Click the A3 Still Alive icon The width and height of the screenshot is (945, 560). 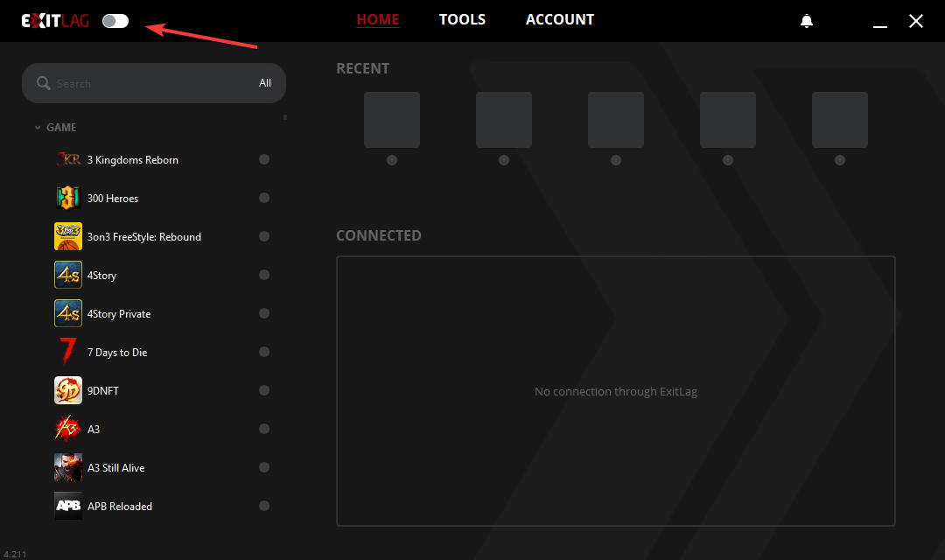point(68,468)
